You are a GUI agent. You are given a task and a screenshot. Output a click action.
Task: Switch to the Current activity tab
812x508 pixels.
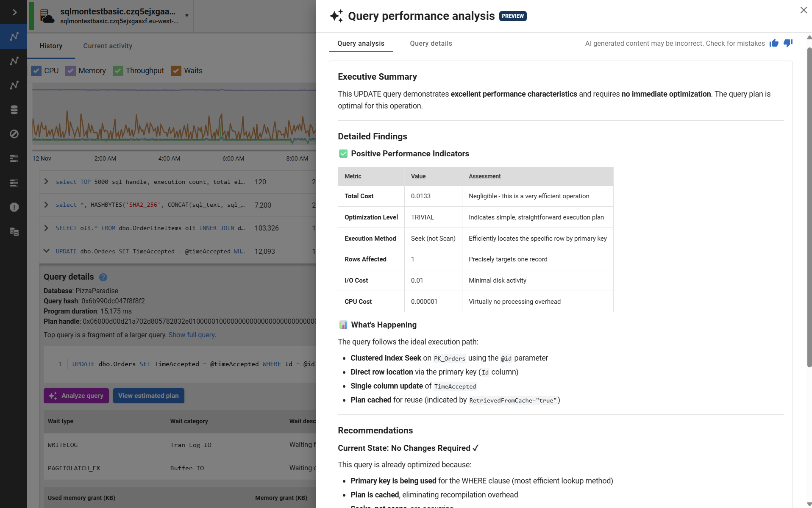pos(108,46)
